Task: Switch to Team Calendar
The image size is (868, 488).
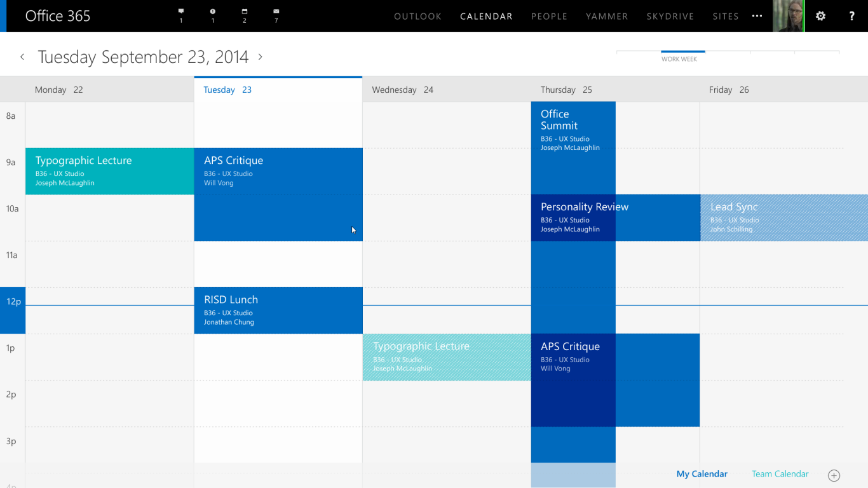Action: pyautogui.click(x=780, y=474)
